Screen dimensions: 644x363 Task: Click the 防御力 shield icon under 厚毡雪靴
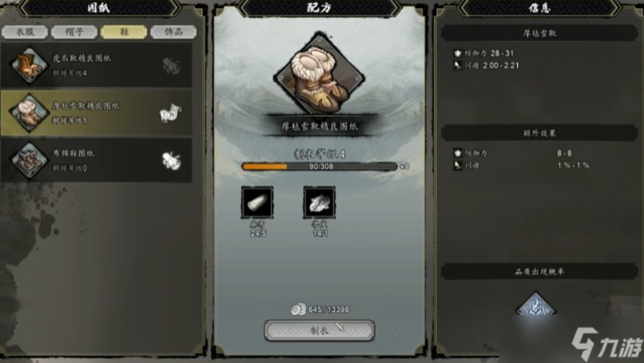[457, 53]
